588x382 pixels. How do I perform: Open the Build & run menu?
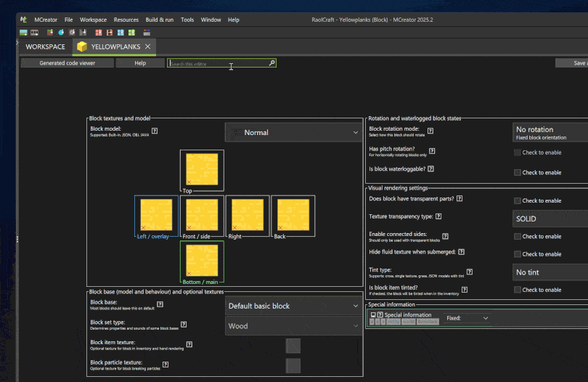point(160,20)
